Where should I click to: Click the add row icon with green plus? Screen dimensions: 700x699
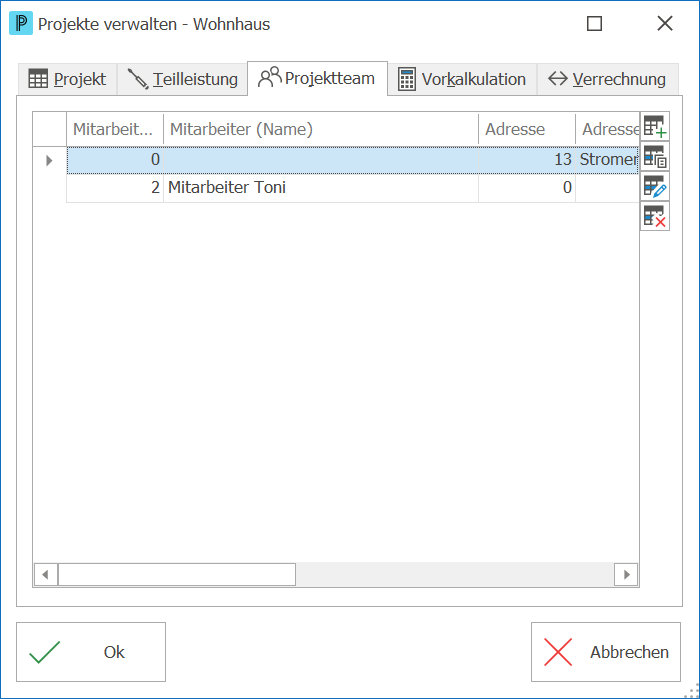655,126
